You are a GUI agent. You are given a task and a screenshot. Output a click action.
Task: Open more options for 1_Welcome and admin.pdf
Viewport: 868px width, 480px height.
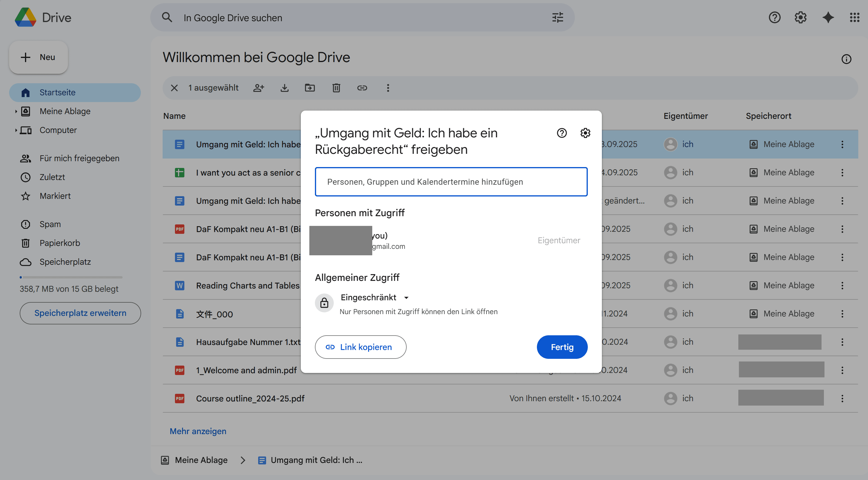[x=842, y=370]
